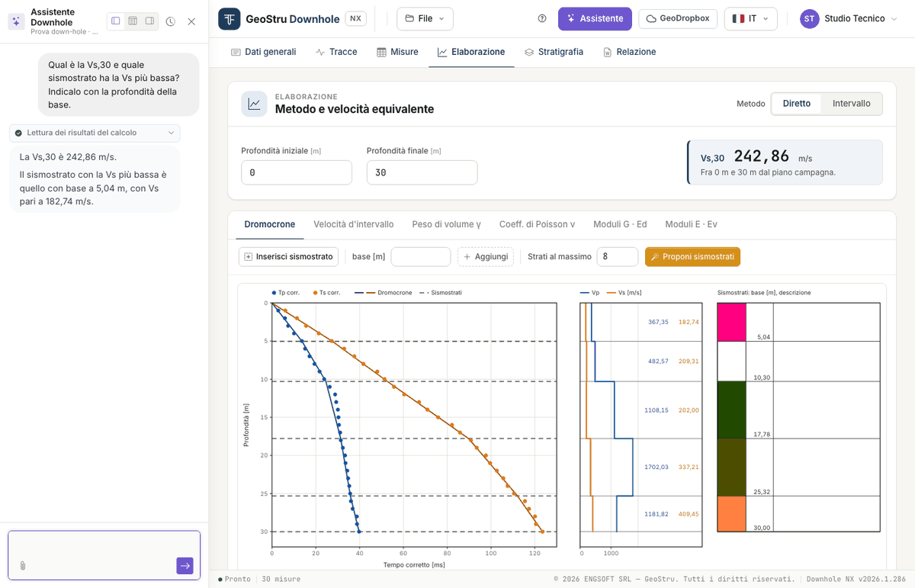Select the Diretto method
Image resolution: width=915 pixels, height=588 pixels.
797,104
